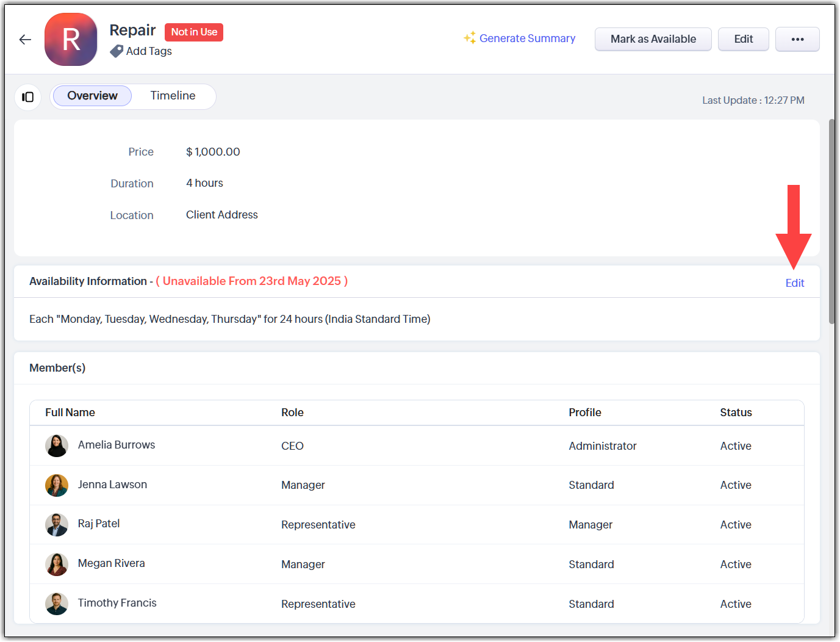Select the Jenna Lawson name

pyautogui.click(x=112, y=485)
